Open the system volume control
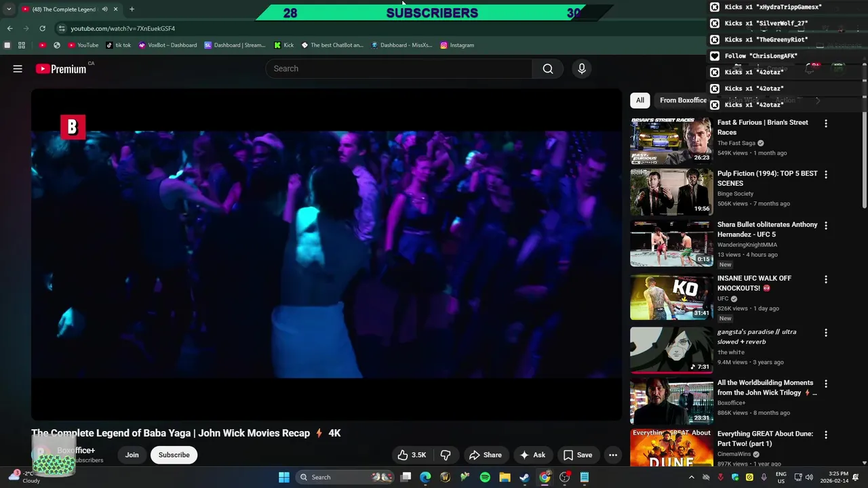 coord(808,477)
